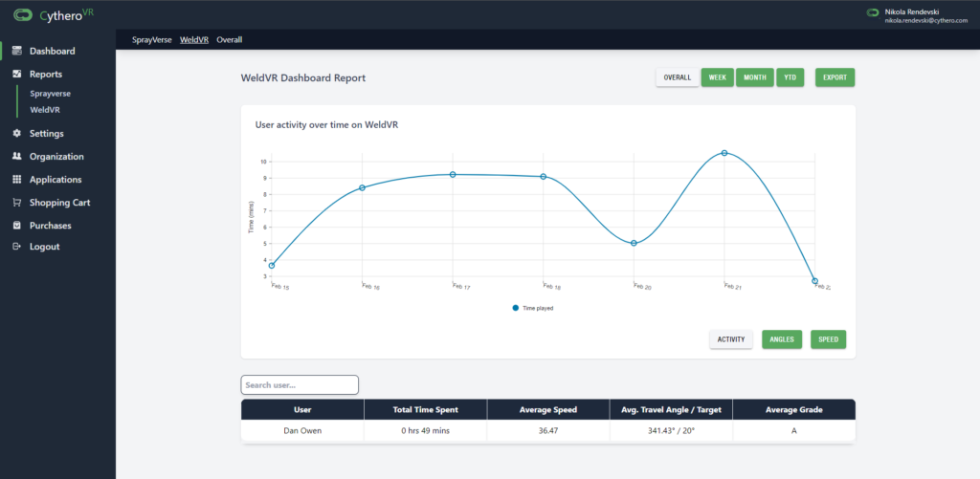Click the Applications grid icon
The width and height of the screenshot is (980, 479).
[17, 180]
